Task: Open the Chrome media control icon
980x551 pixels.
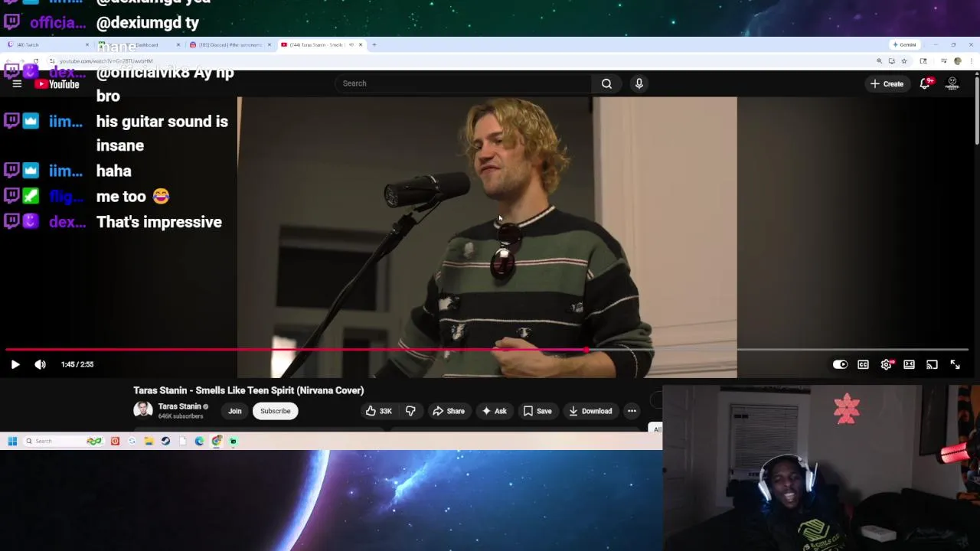Action: (x=944, y=60)
